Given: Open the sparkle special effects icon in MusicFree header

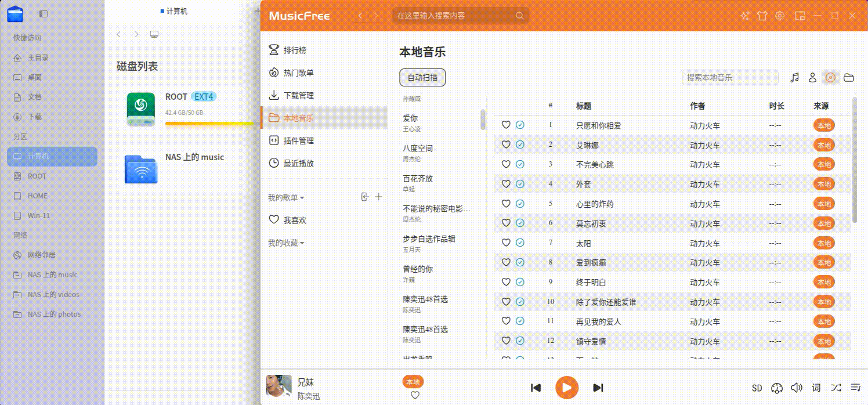Looking at the screenshot, I should [745, 16].
